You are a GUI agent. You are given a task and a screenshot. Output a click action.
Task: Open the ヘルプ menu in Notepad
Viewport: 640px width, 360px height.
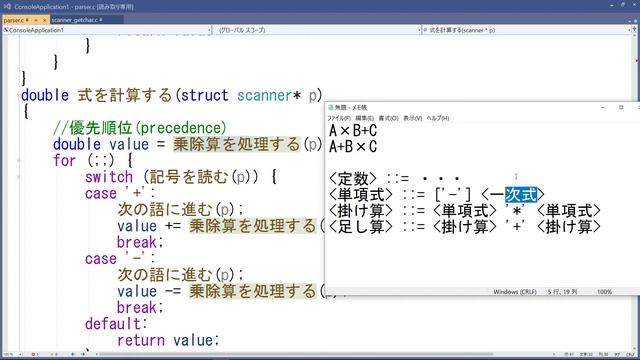point(438,118)
